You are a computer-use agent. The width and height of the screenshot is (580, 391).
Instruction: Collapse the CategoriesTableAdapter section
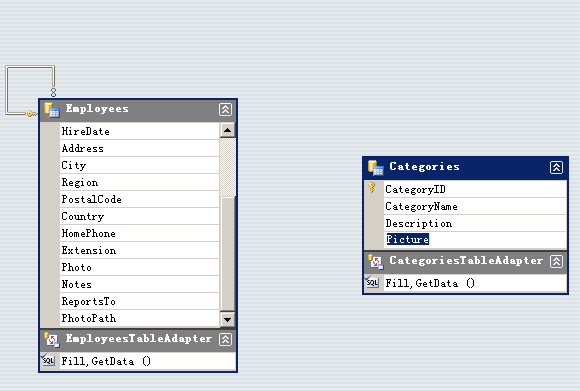(x=556, y=261)
